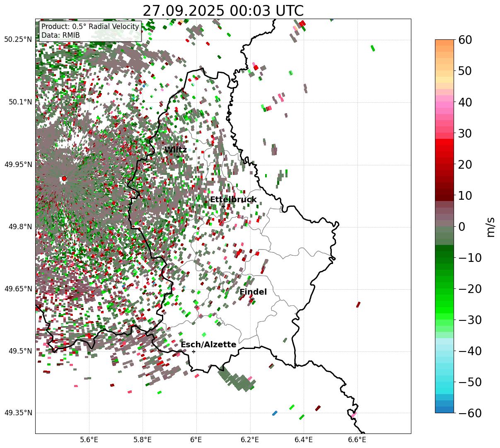The width and height of the screenshot is (500, 448).
Task: Click the colorbar 60 tick label
Action: tap(465, 40)
